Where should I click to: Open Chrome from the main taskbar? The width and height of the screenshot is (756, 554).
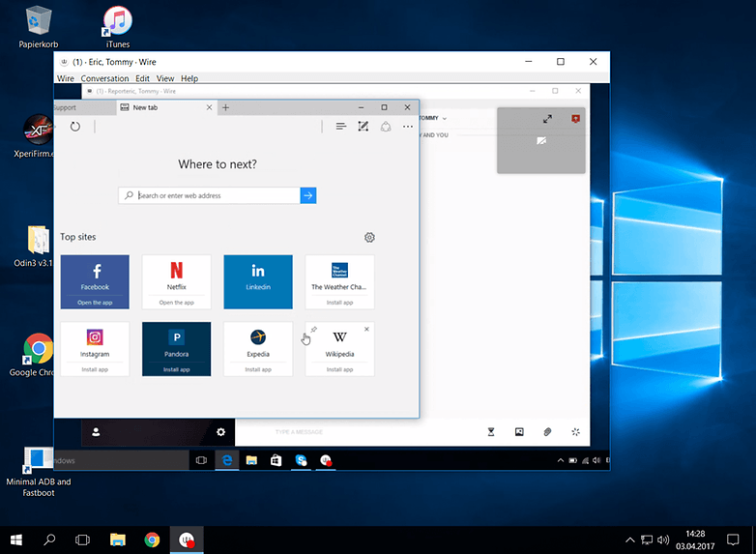click(x=152, y=540)
